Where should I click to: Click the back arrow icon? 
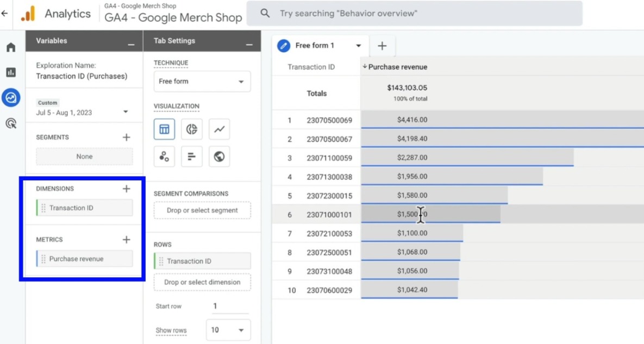(4, 14)
